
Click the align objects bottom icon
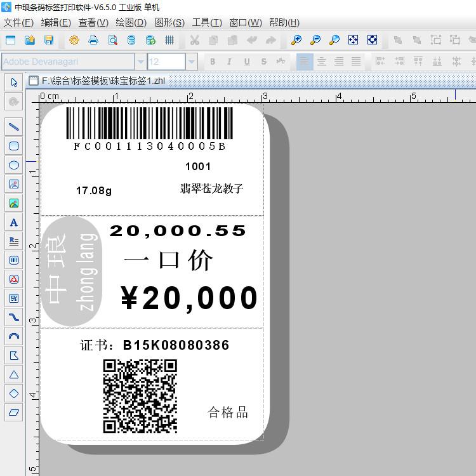tap(437, 62)
